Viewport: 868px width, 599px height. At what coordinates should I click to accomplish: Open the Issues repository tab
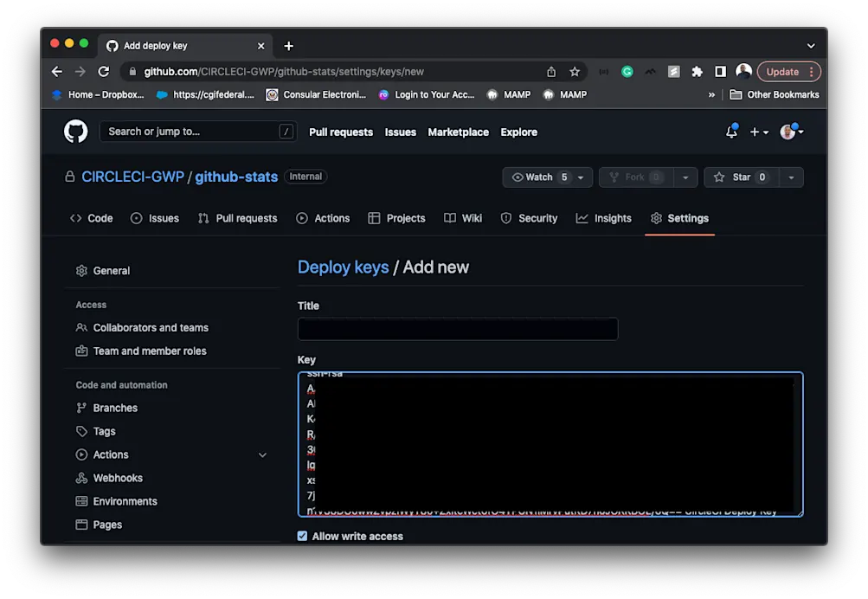pos(154,218)
